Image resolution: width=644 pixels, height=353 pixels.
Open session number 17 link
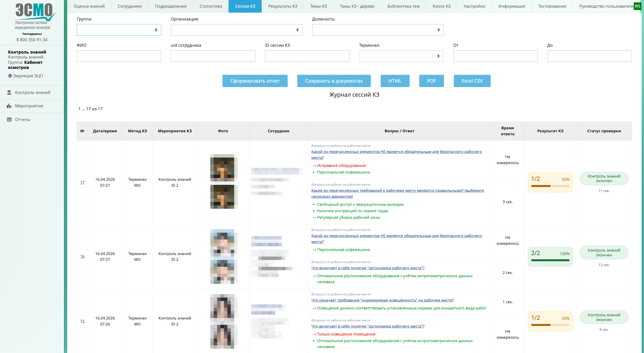(82, 182)
